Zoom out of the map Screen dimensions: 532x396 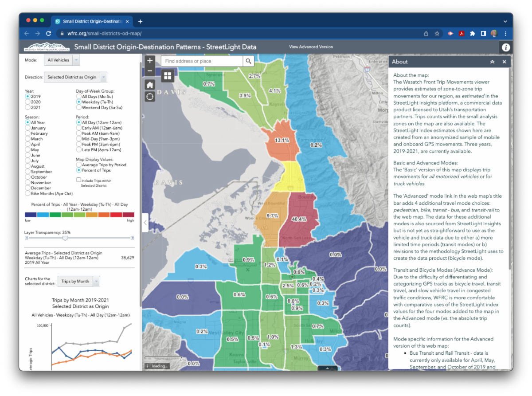point(150,71)
